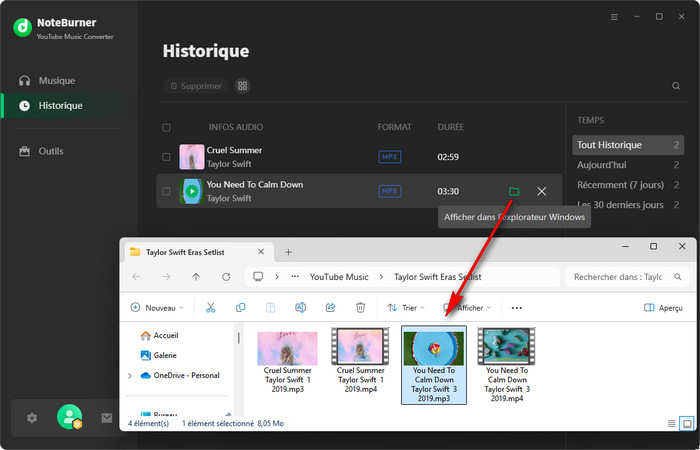Filter by Récemment (7 jours)
This screenshot has width=700, height=450.
pyautogui.click(x=628, y=185)
